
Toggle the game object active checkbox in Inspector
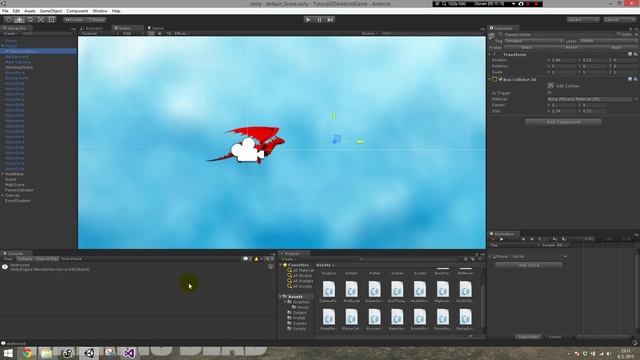point(500,35)
